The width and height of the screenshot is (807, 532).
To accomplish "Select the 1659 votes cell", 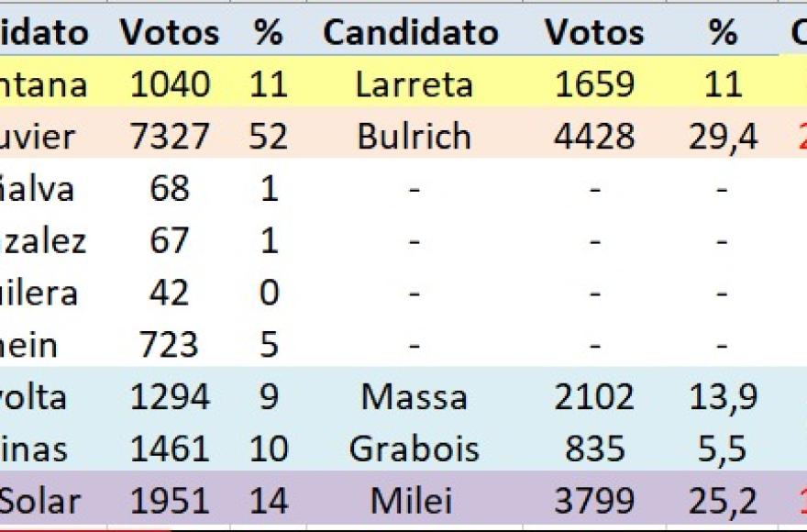I will 594,83.
